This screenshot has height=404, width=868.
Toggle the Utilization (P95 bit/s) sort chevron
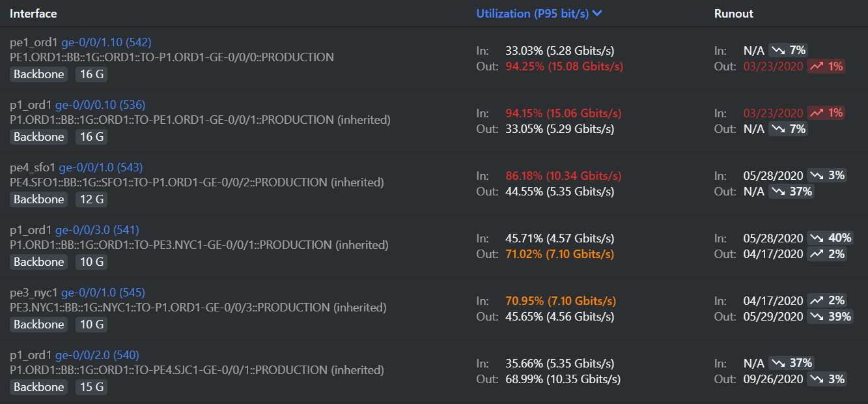coord(597,14)
